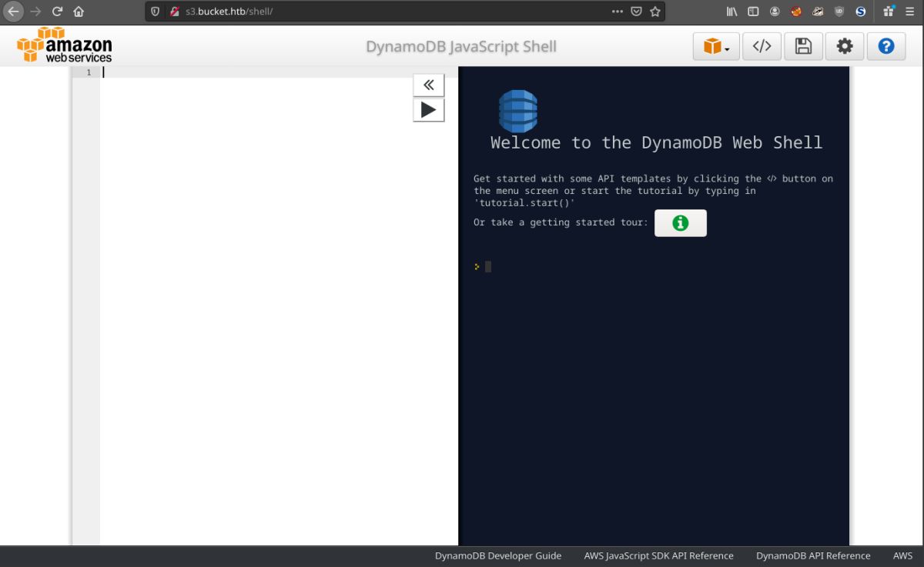Click the Welcome to the DynamoDB Web Shell heading
924x567 pixels.
[656, 142]
